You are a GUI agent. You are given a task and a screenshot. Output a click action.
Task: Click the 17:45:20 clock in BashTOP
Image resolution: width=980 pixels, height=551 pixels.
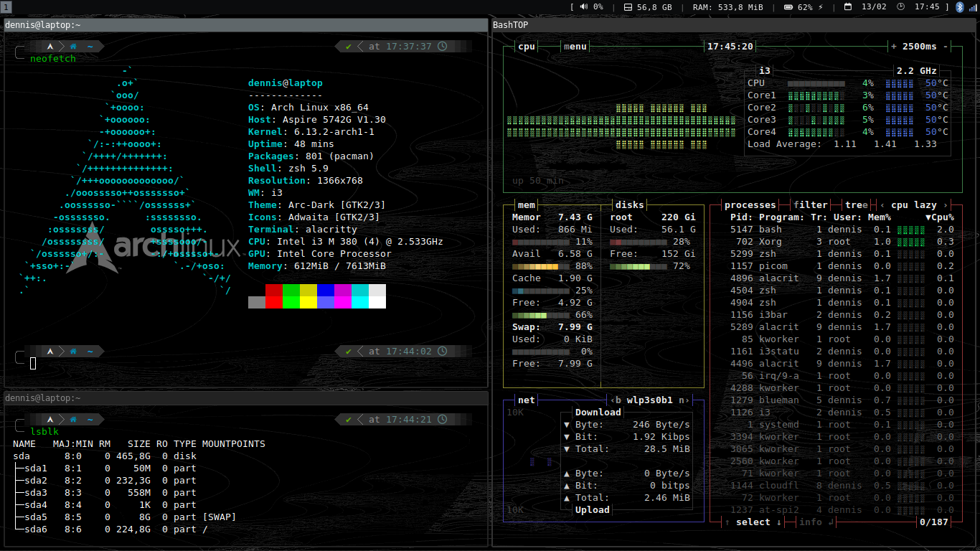coord(730,47)
